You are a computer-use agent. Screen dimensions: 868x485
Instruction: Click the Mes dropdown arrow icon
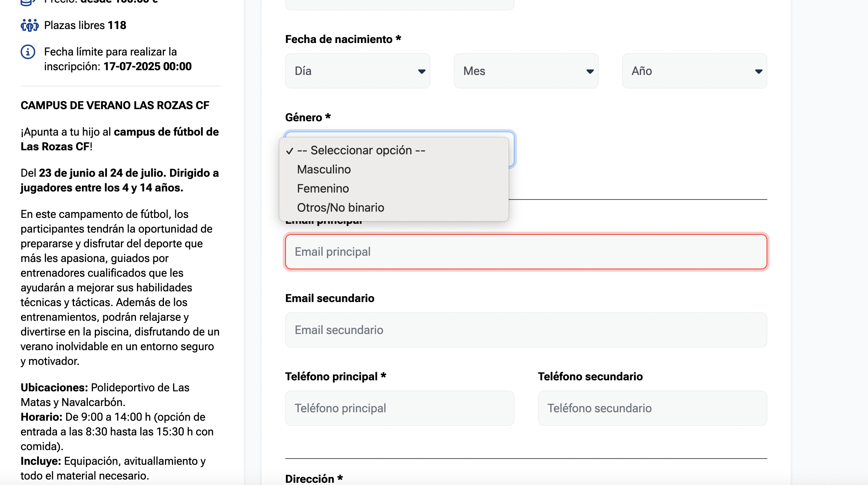tap(590, 71)
